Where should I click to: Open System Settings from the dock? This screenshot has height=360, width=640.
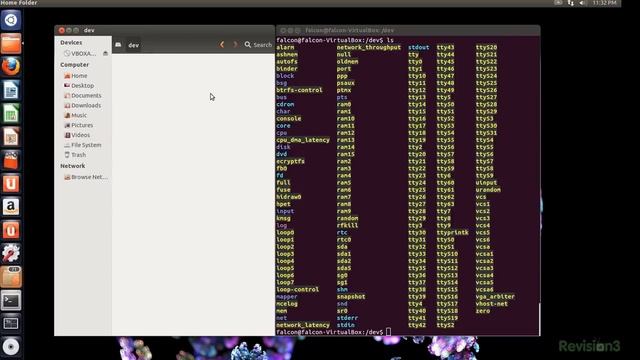click(11, 253)
